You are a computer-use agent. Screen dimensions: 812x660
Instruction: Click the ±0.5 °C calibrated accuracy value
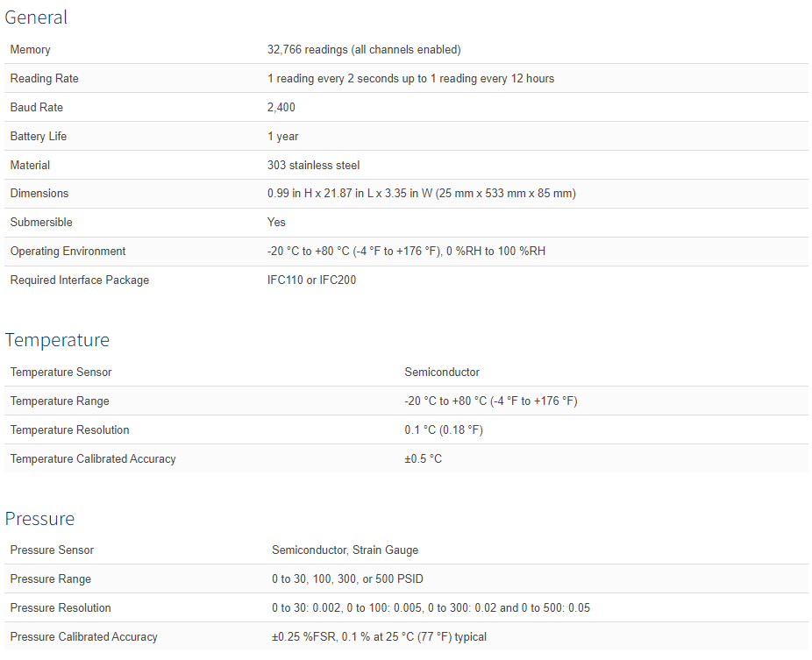[423, 459]
